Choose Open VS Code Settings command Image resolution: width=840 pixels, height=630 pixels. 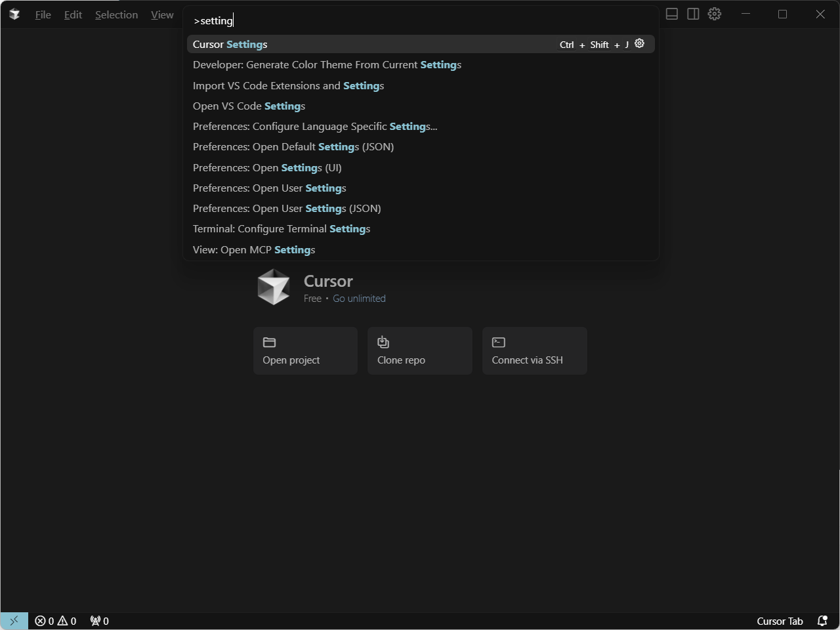point(421,106)
